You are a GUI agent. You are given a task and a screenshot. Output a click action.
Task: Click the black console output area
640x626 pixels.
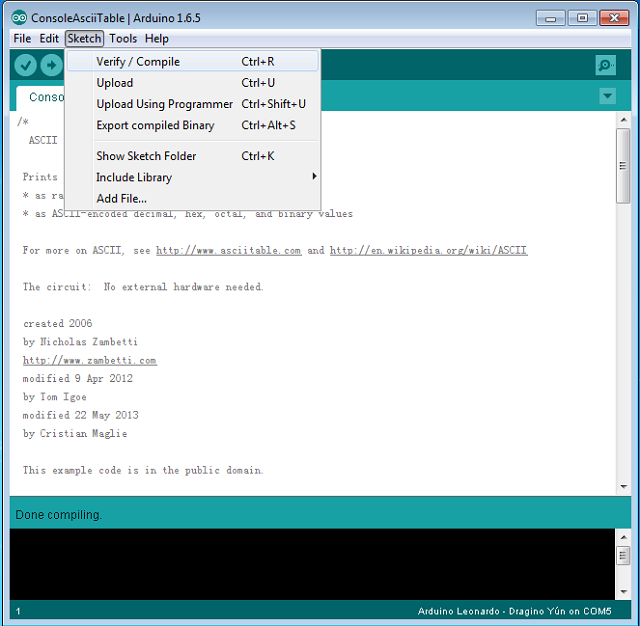(x=312, y=564)
